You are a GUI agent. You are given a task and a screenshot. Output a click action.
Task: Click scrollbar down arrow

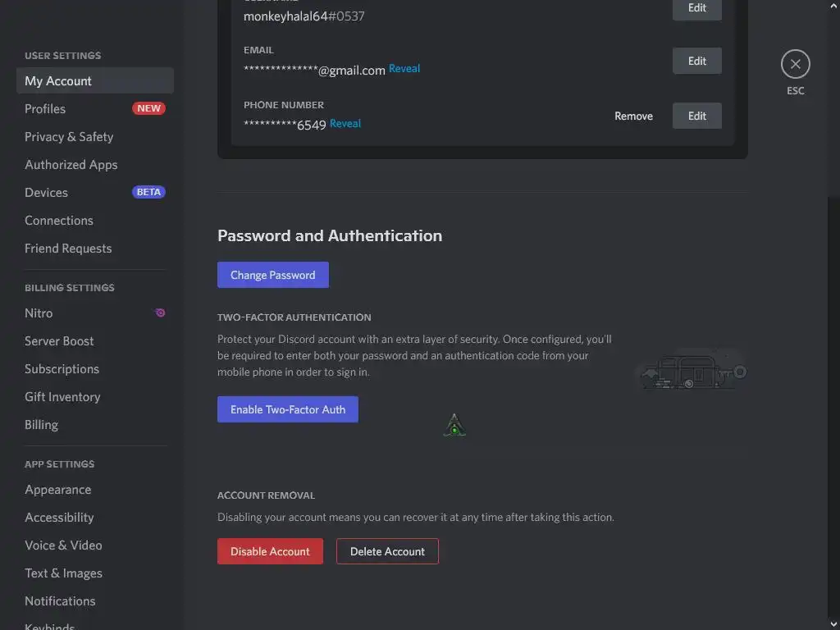tap(834, 624)
